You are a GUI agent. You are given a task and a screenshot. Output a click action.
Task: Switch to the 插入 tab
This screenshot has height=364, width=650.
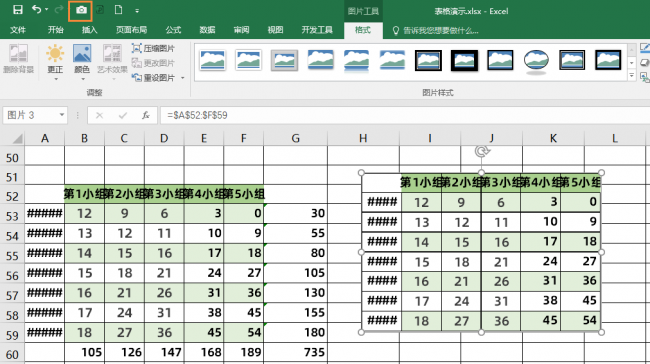(x=90, y=30)
